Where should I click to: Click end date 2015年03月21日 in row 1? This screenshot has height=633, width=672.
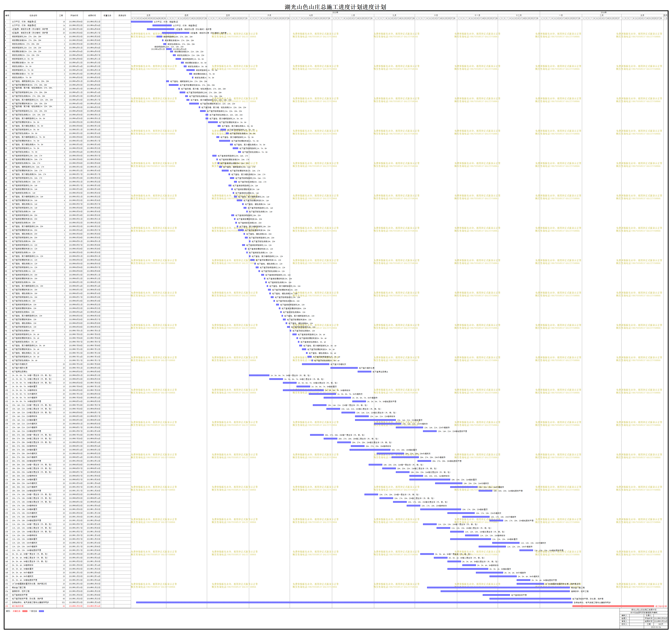click(93, 22)
